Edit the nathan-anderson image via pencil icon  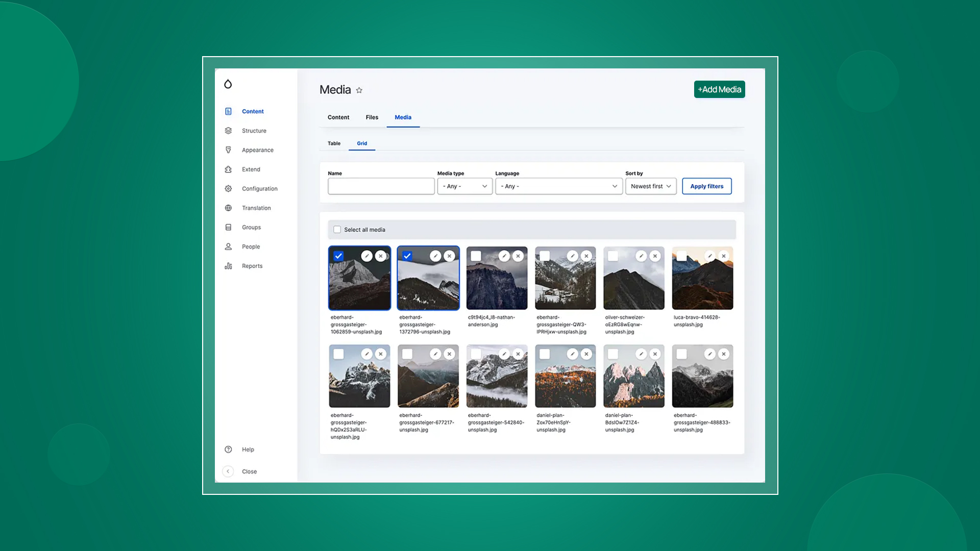(504, 256)
